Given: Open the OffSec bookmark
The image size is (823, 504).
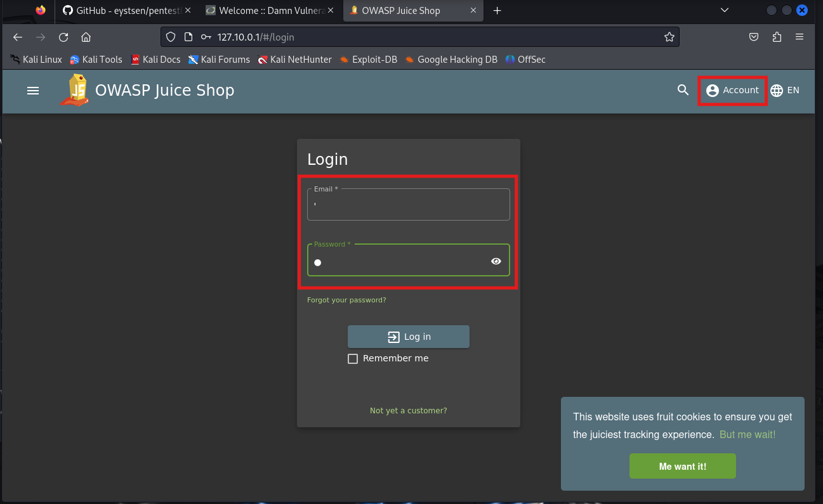Looking at the screenshot, I should coord(525,60).
